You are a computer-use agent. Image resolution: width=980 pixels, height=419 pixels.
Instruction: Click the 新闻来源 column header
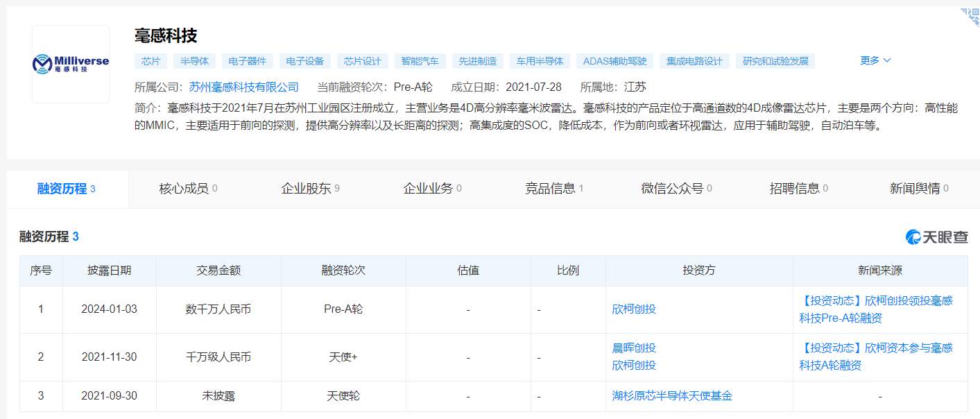pos(880,271)
